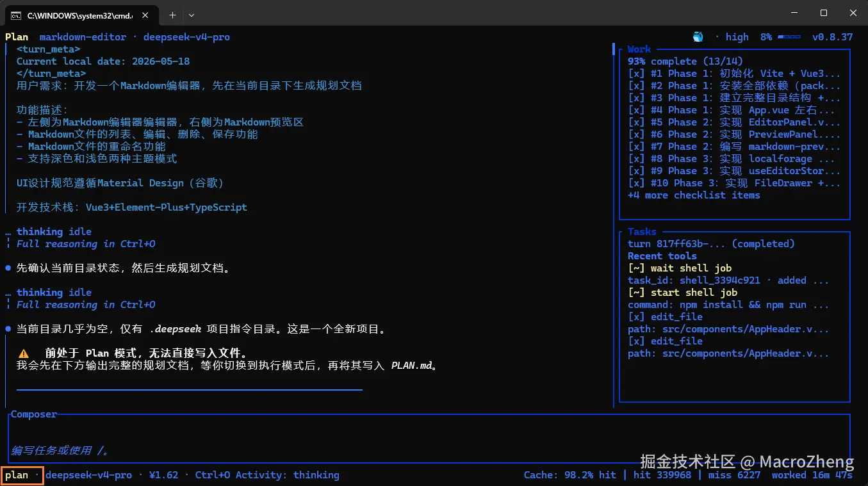Click the whale icon in header
The height and width of the screenshot is (486, 868).
(x=698, y=37)
